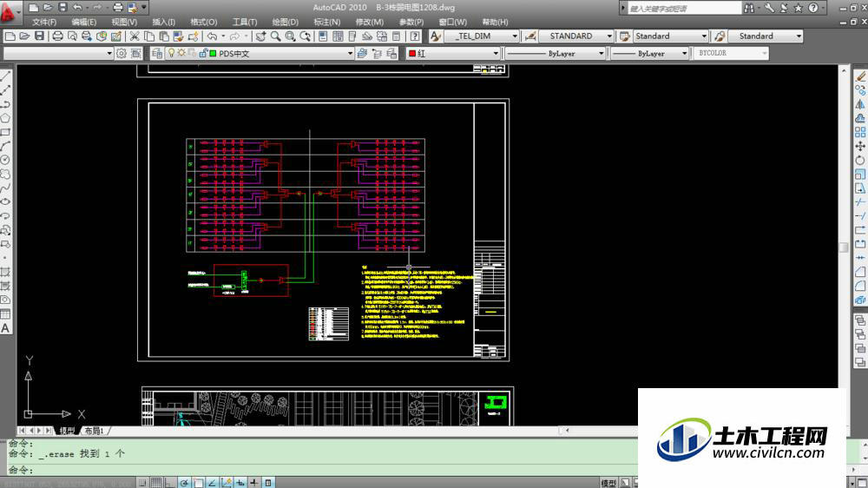This screenshot has height=488, width=868.
Task: Toggle Object Snap Tracking in status bar
Action: [212, 483]
